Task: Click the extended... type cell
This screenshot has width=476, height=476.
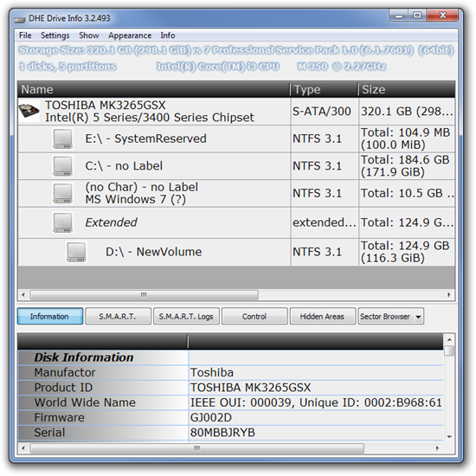Action: tap(325, 222)
